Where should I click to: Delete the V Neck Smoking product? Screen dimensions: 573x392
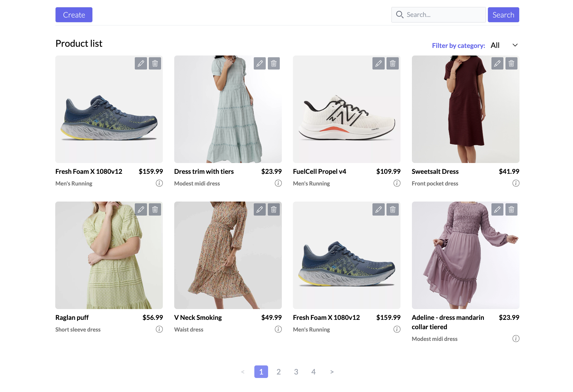(x=274, y=209)
